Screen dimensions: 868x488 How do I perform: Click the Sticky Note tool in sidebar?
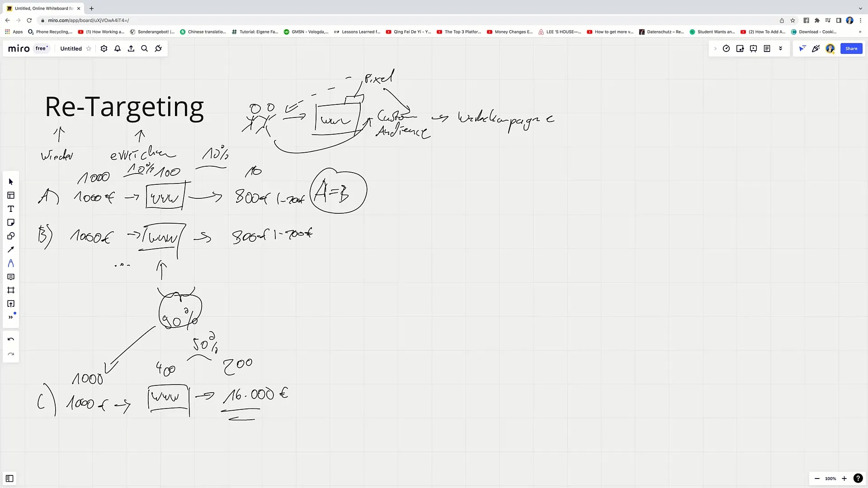coord(11,222)
